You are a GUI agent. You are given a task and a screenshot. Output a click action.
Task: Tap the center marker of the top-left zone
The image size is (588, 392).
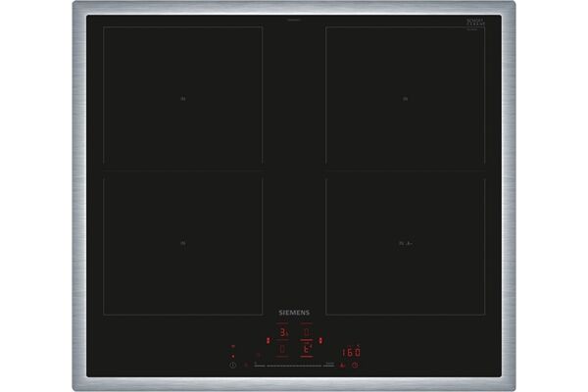click(x=182, y=97)
